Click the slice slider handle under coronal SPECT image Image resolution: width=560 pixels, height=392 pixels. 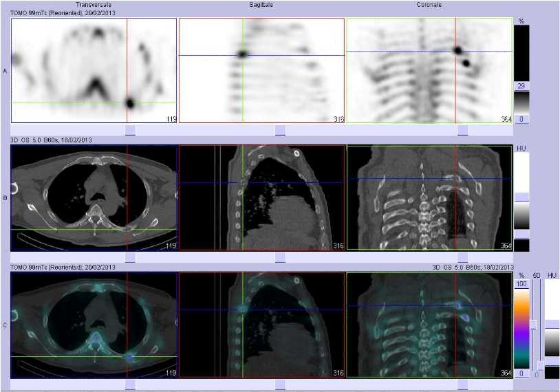click(463, 131)
